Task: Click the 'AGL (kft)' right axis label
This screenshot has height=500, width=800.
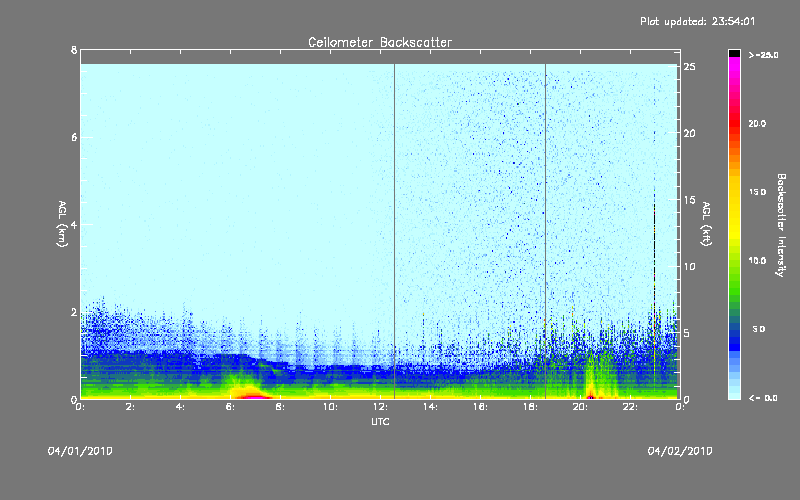Action: click(707, 224)
